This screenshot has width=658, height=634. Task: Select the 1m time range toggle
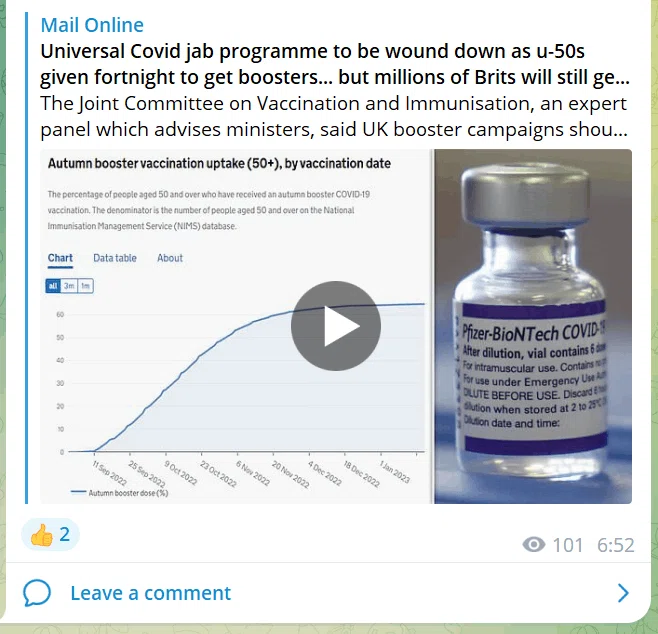85,286
